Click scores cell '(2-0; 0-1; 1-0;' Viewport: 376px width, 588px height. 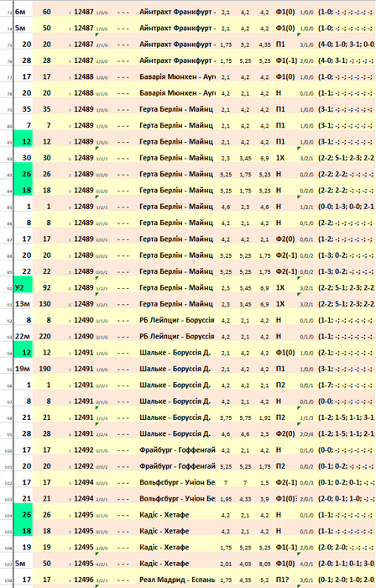[x=347, y=499]
